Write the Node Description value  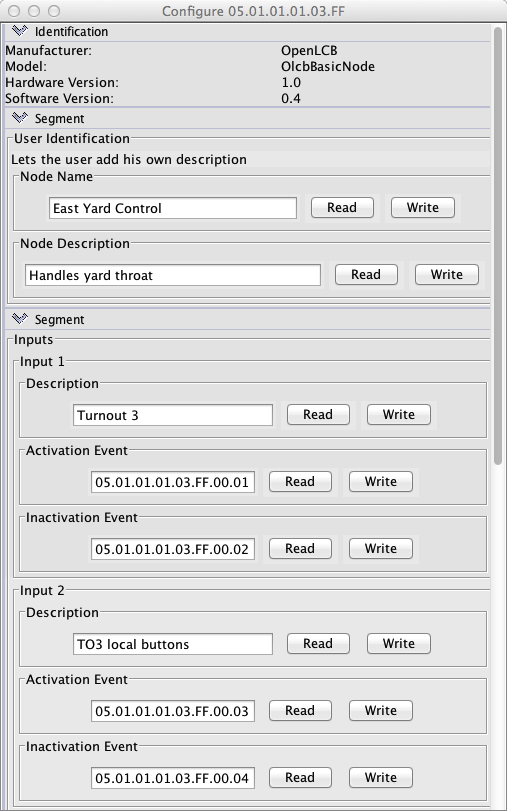tap(446, 274)
